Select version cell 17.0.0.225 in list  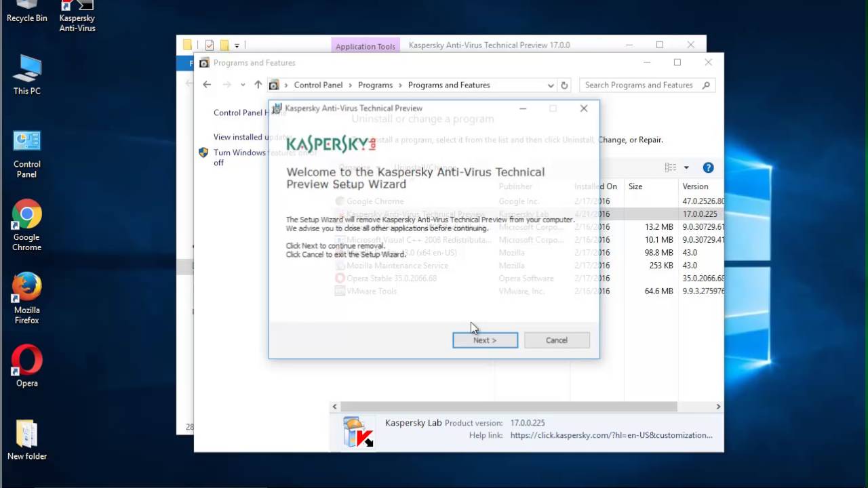tap(700, 214)
